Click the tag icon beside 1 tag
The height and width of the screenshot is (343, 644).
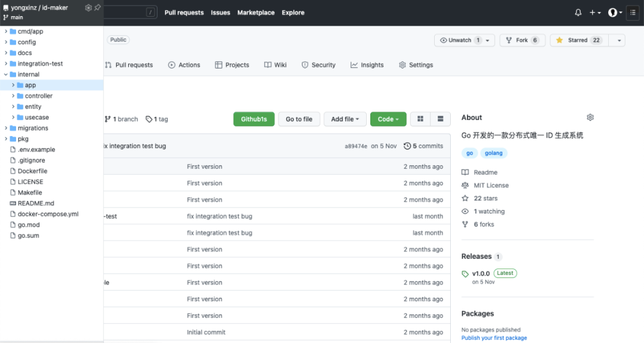(148, 119)
